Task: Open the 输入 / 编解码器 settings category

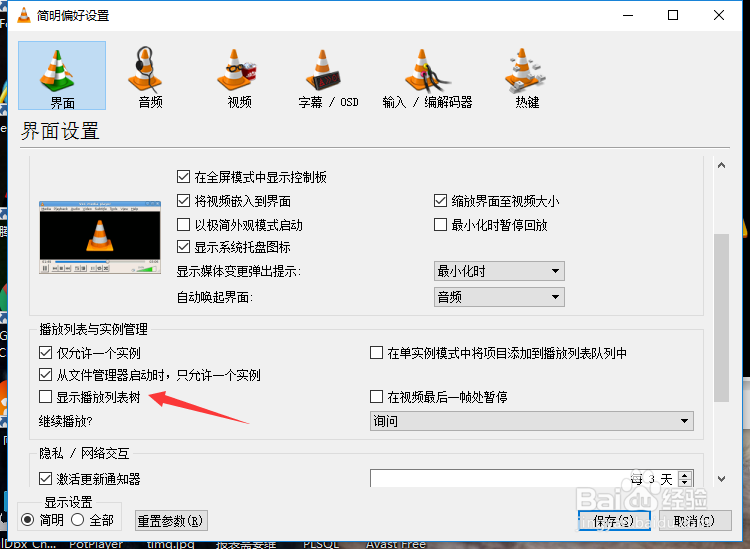Action: (x=427, y=77)
